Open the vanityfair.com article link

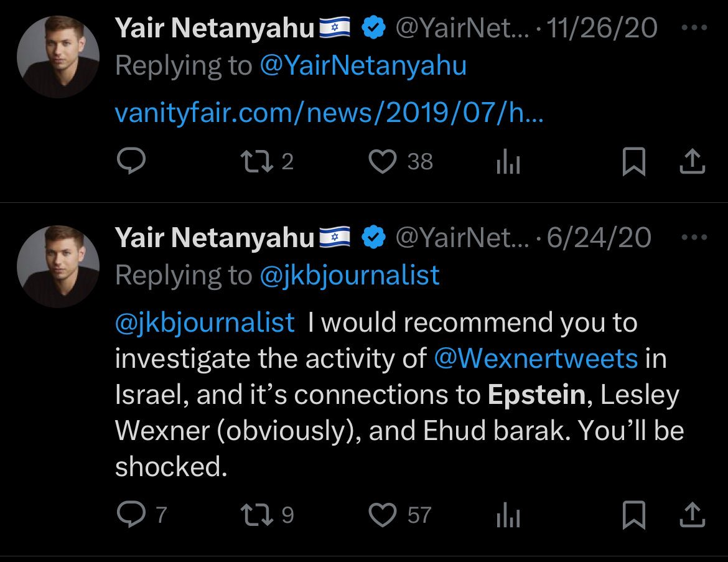coord(329,113)
